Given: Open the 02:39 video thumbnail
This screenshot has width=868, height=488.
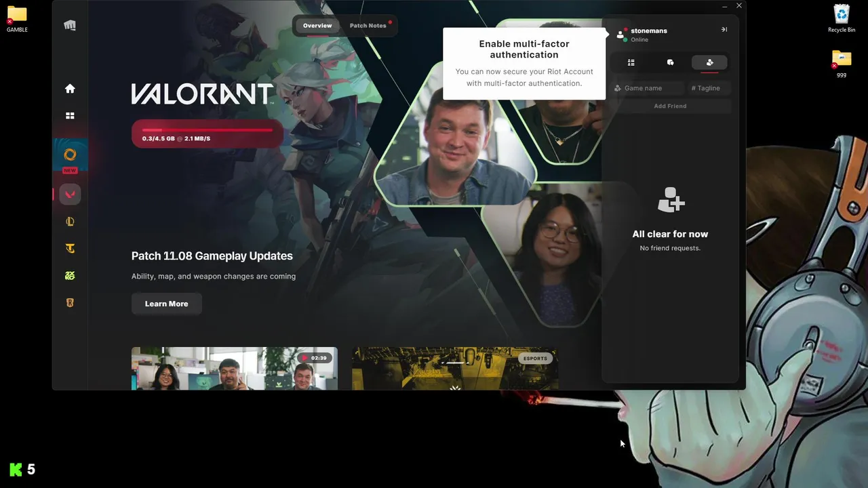Looking at the screenshot, I should (x=235, y=368).
